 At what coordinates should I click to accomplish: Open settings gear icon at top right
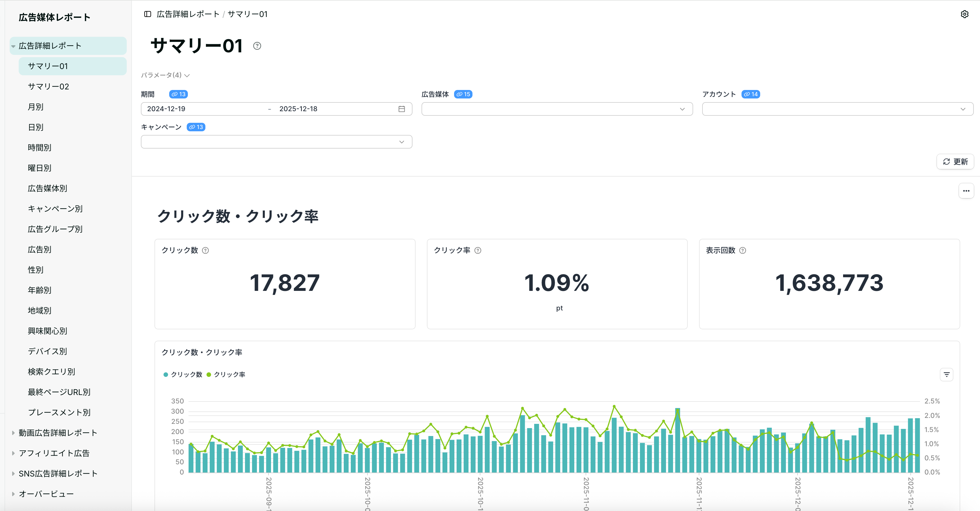pyautogui.click(x=964, y=14)
